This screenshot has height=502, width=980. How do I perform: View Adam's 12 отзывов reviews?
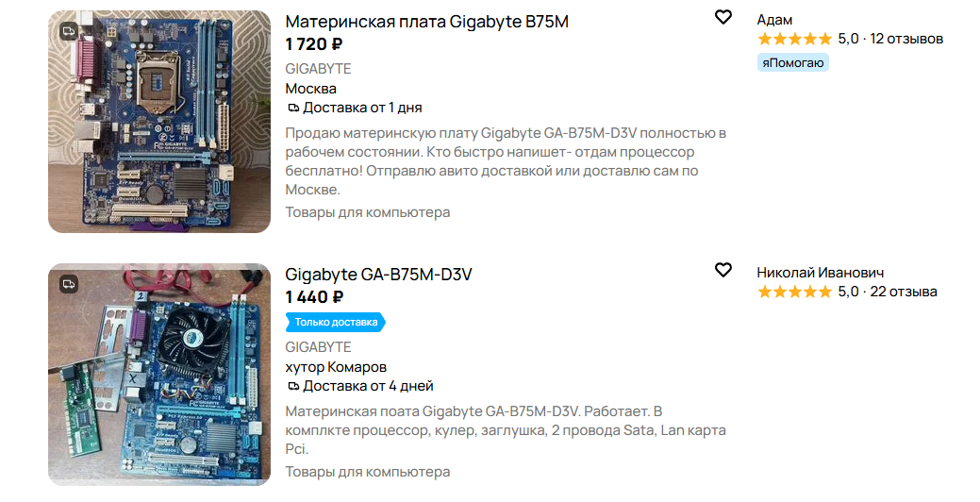click(906, 39)
